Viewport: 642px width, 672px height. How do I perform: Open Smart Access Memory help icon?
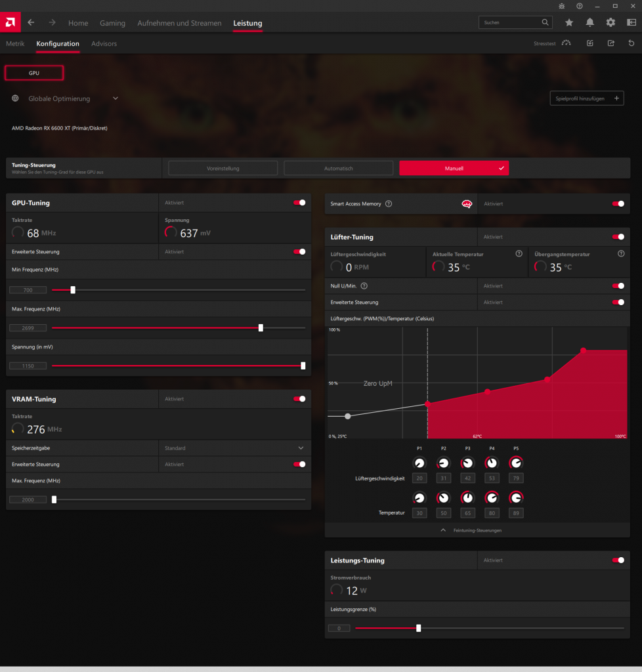[389, 204]
